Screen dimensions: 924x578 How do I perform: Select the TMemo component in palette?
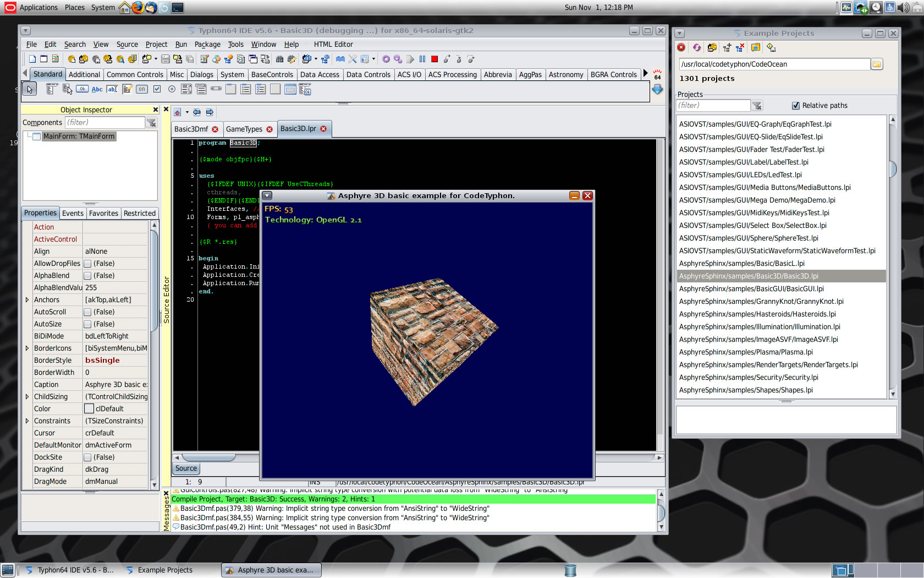(127, 89)
